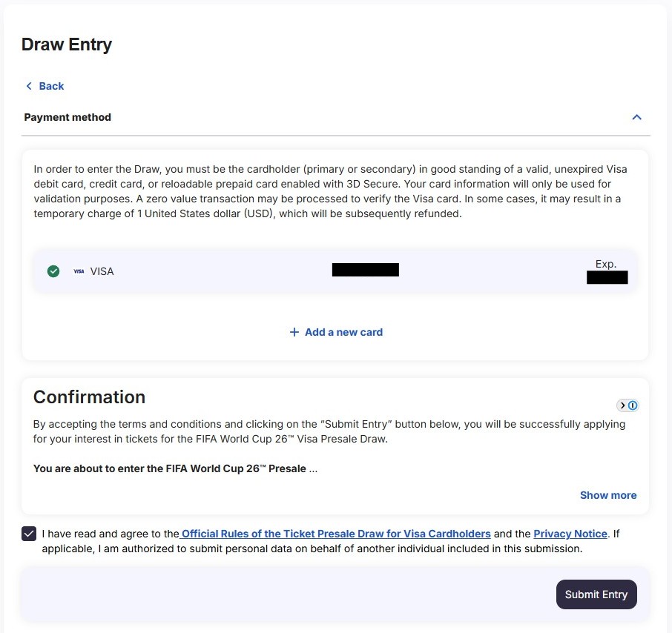Select the saved VISA card label

coord(102,271)
